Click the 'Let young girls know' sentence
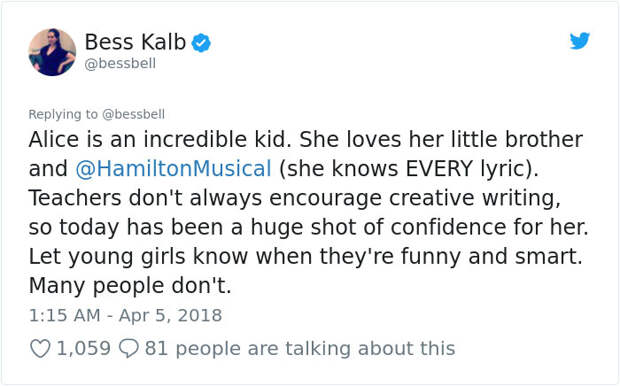620x386 pixels. point(306,257)
